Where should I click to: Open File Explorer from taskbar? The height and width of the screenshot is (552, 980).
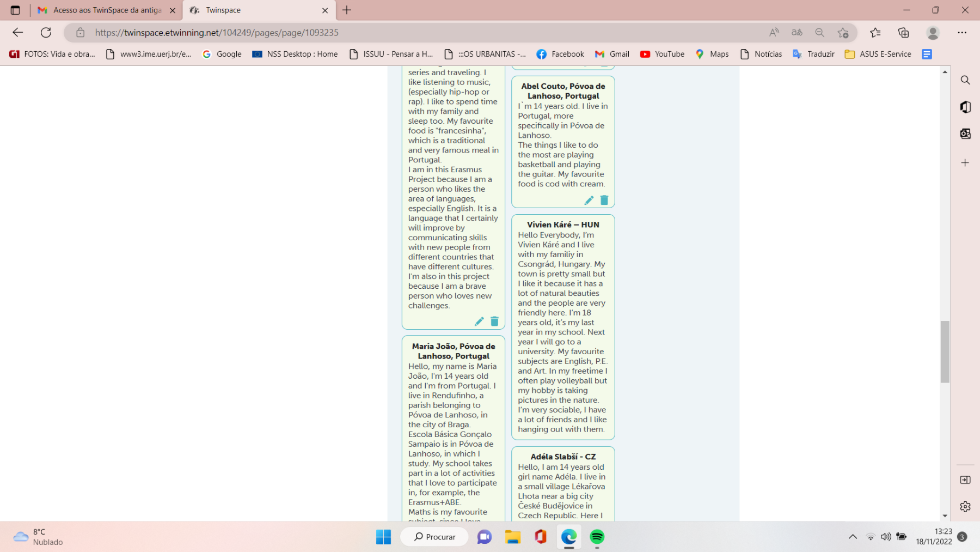(512, 537)
